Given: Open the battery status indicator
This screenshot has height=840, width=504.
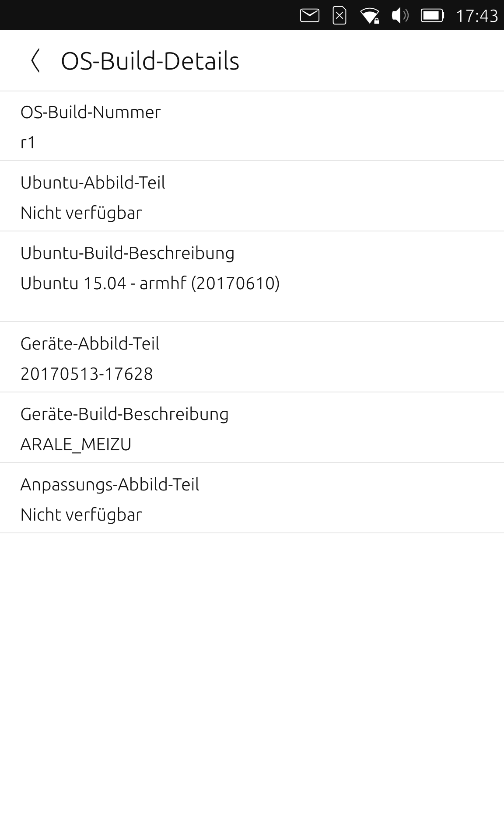Looking at the screenshot, I should 432,16.
